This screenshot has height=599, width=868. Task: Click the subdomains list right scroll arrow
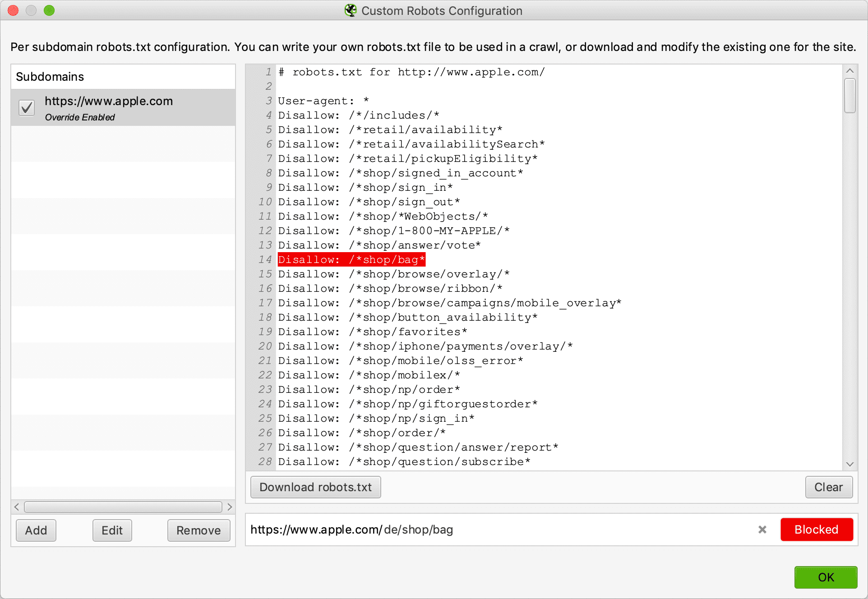click(230, 507)
